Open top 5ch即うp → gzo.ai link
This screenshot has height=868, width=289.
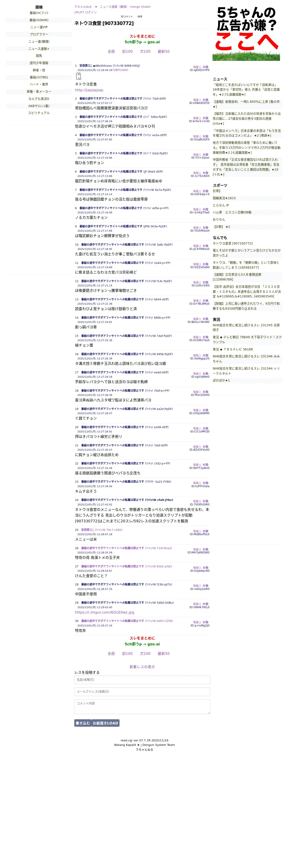tap(142, 42)
